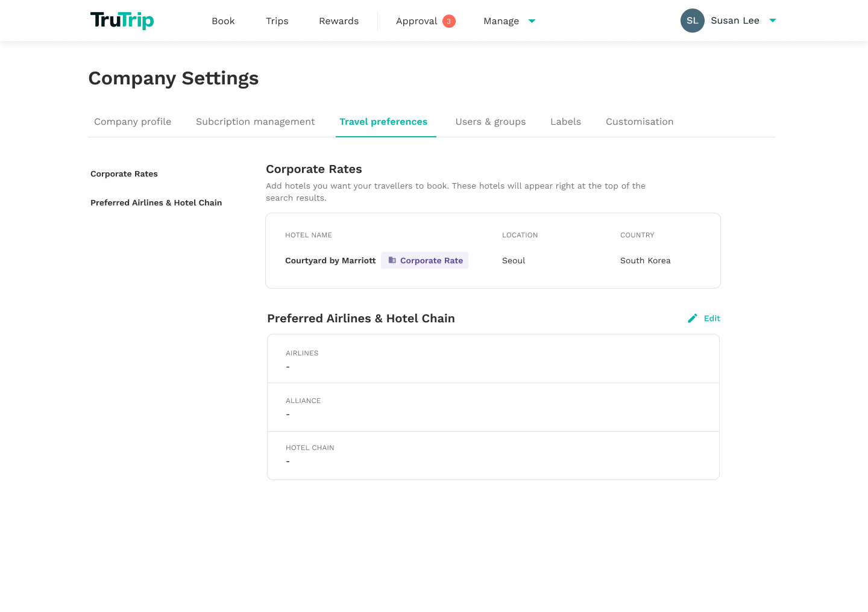Click the TruTrip logo
The height and width of the screenshot is (612, 868).
(122, 20)
